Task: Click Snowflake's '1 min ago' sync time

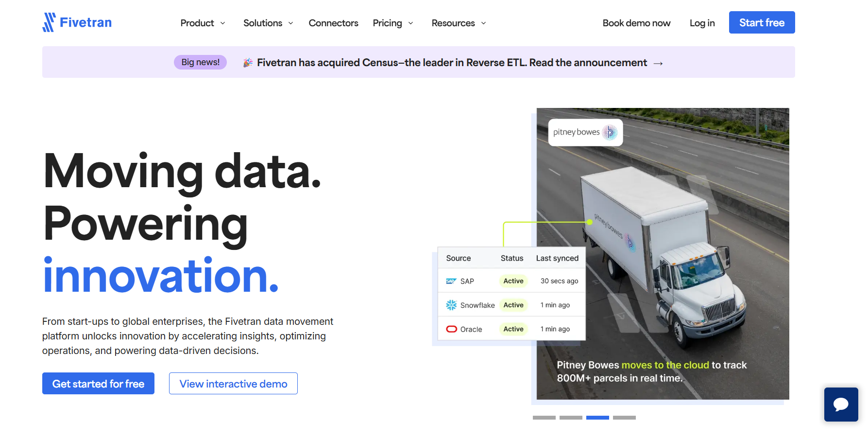Action: tap(555, 305)
